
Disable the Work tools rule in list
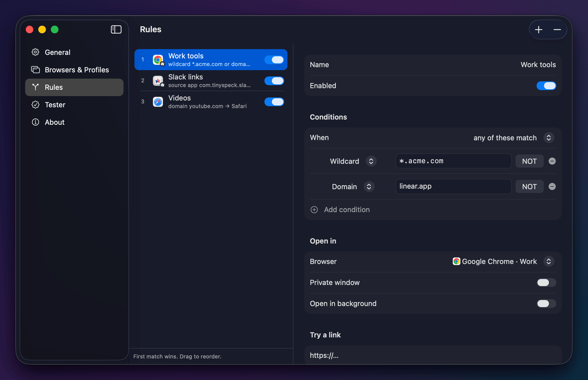pos(274,60)
